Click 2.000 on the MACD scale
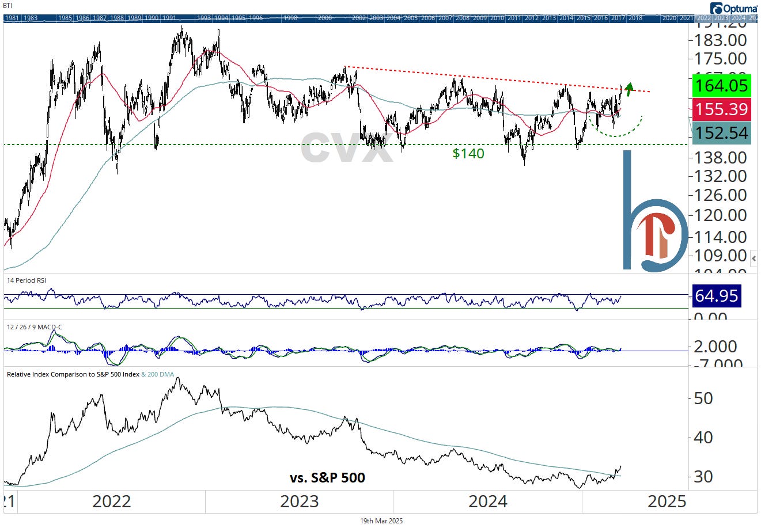The image size is (761, 532). tap(716, 346)
